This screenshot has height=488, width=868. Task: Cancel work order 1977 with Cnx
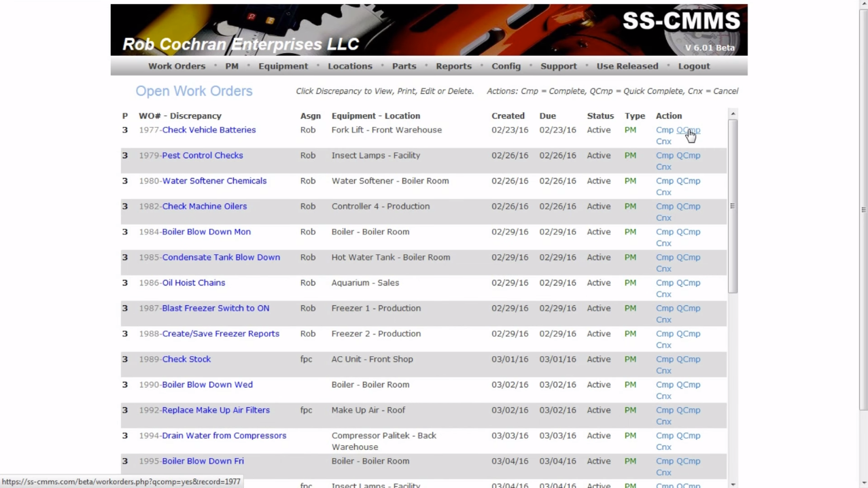point(663,141)
